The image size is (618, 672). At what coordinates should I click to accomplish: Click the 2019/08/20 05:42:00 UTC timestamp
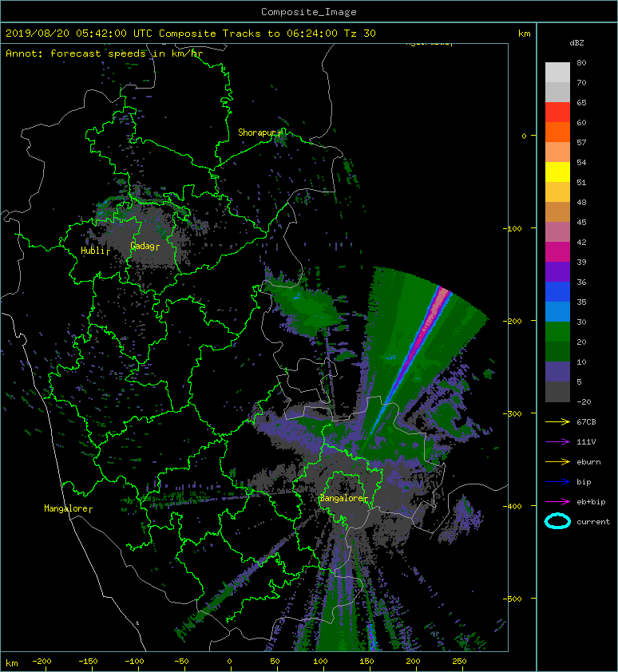pos(79,34)
